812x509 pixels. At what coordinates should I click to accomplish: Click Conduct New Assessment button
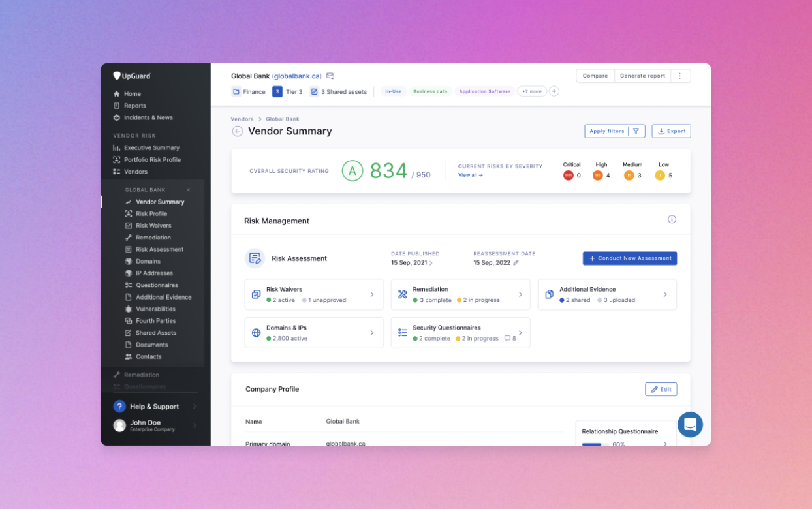click(630, 258)
